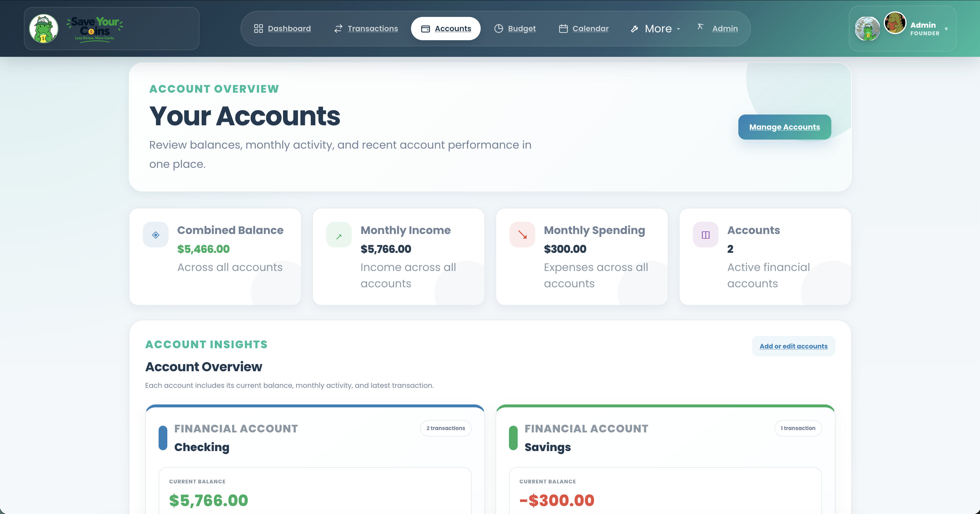Viewport: 980px width, 514px height.
Task: Open the Admin Founder profile menu arrow
Action: coord(946,29)
